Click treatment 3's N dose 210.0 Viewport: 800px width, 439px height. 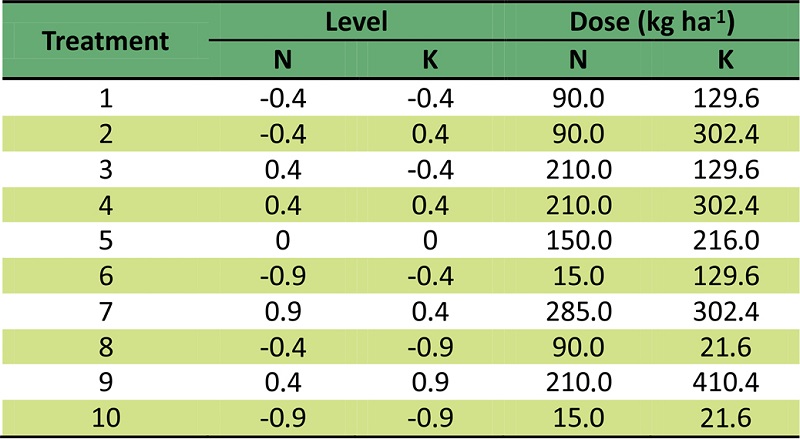click(579, 170)
